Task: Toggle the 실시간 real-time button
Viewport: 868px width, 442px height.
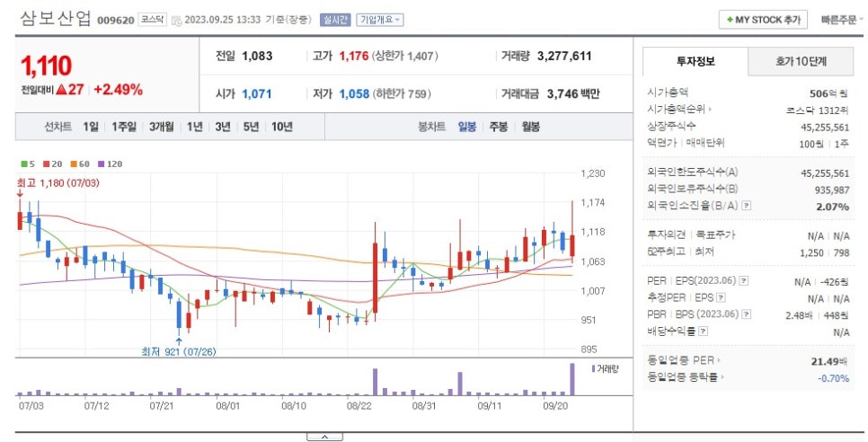Action: point(335,20)
